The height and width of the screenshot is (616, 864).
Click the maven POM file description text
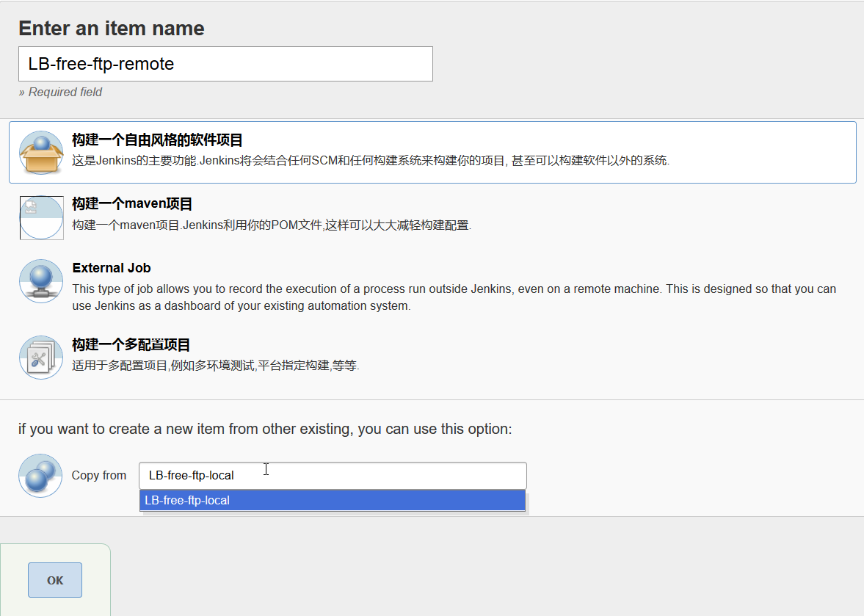pyautogui.click(x=272, y=225)
